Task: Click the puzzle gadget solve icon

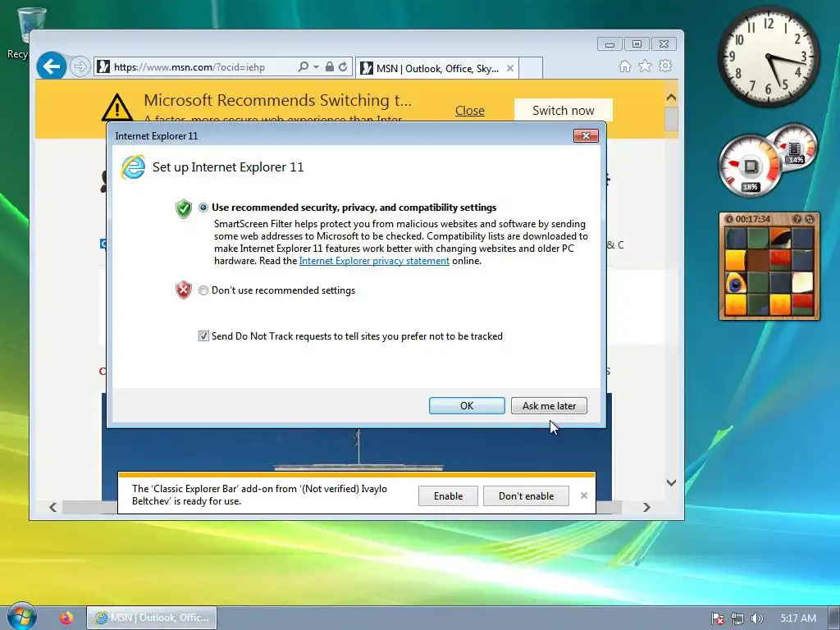Action: tap(810, 219)
